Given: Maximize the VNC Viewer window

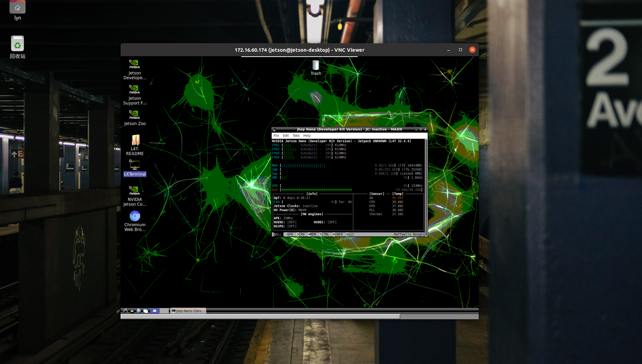Looking at the screenshot, I should click(x=461, y=50).
